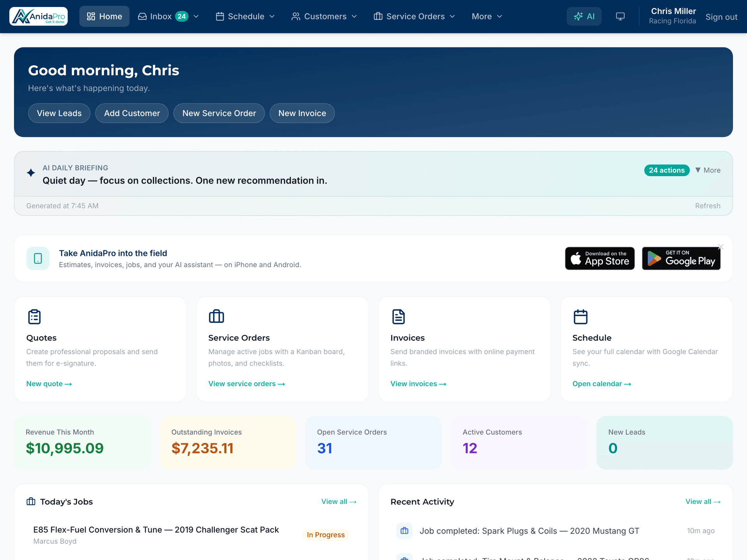Click the Invoices document icon
The height and width of the screenshot is (560, 747).
coord(398,317)
